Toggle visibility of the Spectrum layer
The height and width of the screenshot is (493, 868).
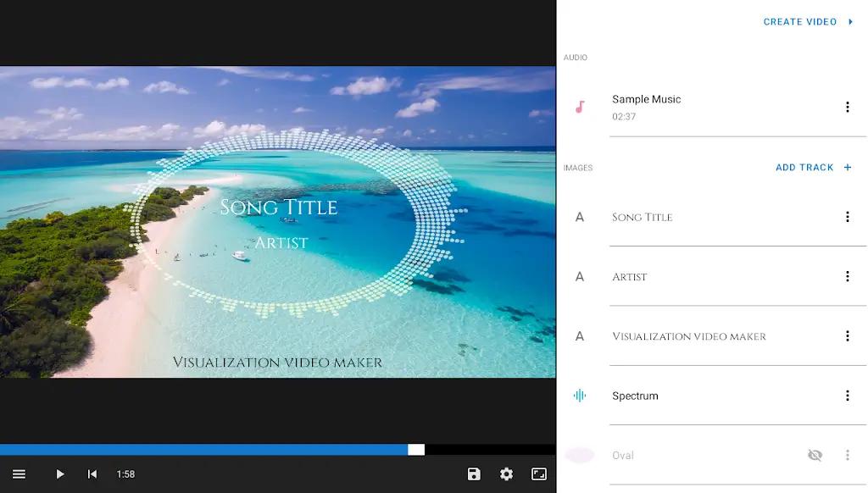[x=815, y=396]
